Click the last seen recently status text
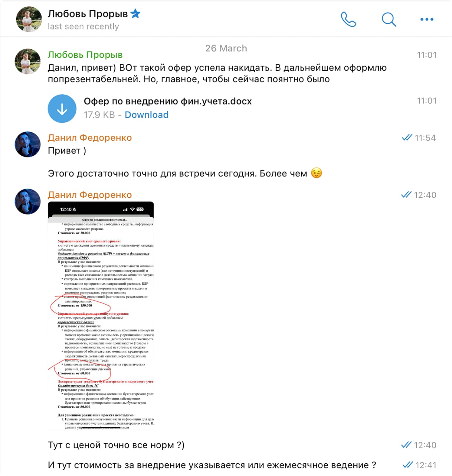The width and height of the screenshot is (452, 476). pyautogui.click(x=83, y=27)
